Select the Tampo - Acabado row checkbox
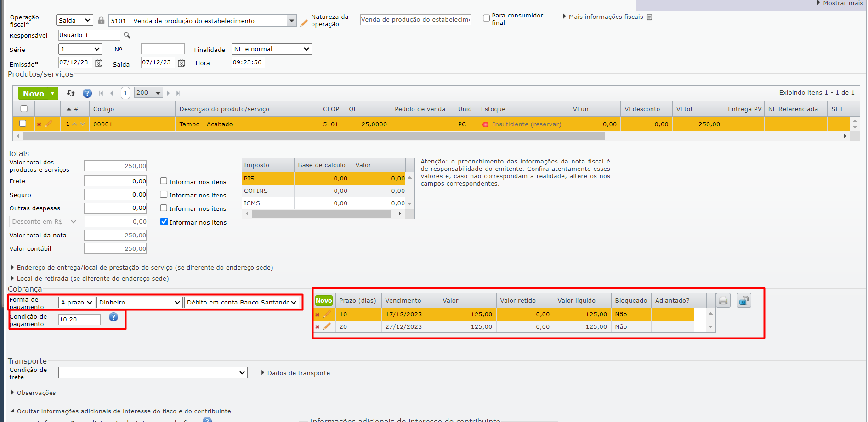Viewport: 868px width, 422px height. click(x=23, y=124)
